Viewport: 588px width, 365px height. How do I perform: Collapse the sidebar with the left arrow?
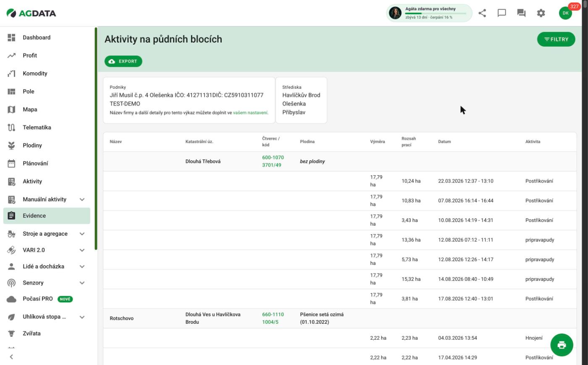pos(11,357)
